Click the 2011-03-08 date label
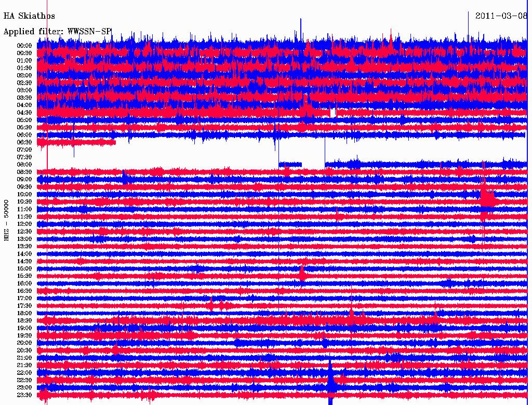 tap(501, 16)
